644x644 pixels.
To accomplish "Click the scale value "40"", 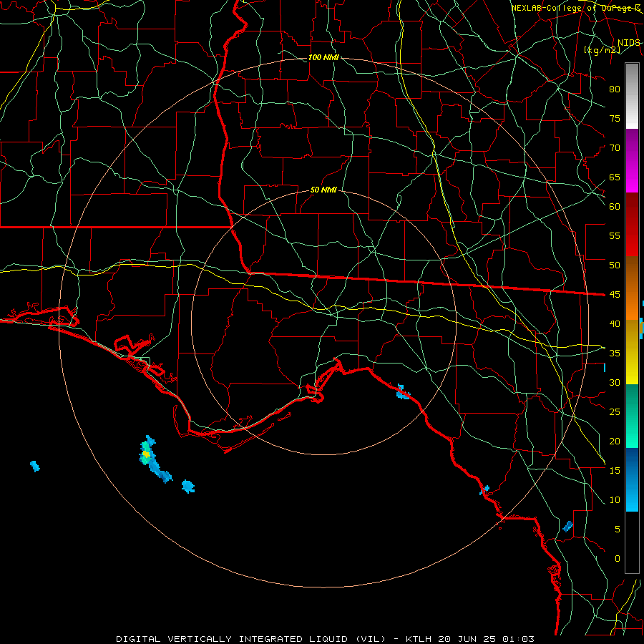I will (x=615, y=323).
